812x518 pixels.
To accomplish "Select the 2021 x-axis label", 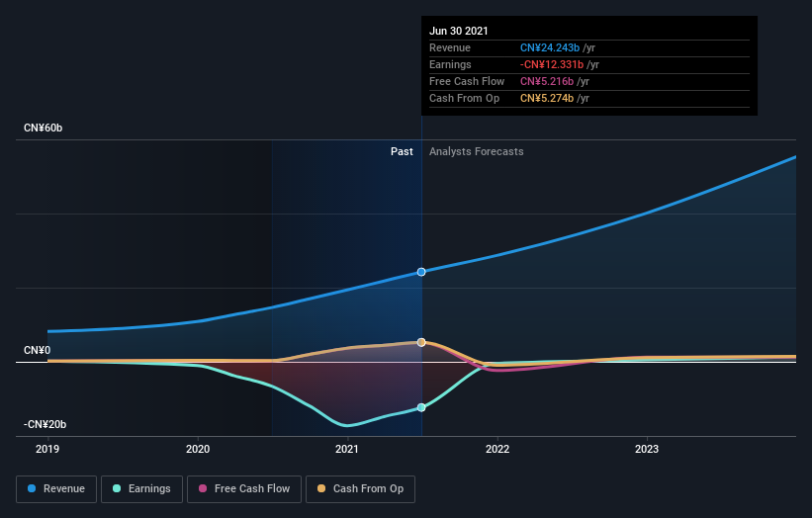I will [347, 449].
